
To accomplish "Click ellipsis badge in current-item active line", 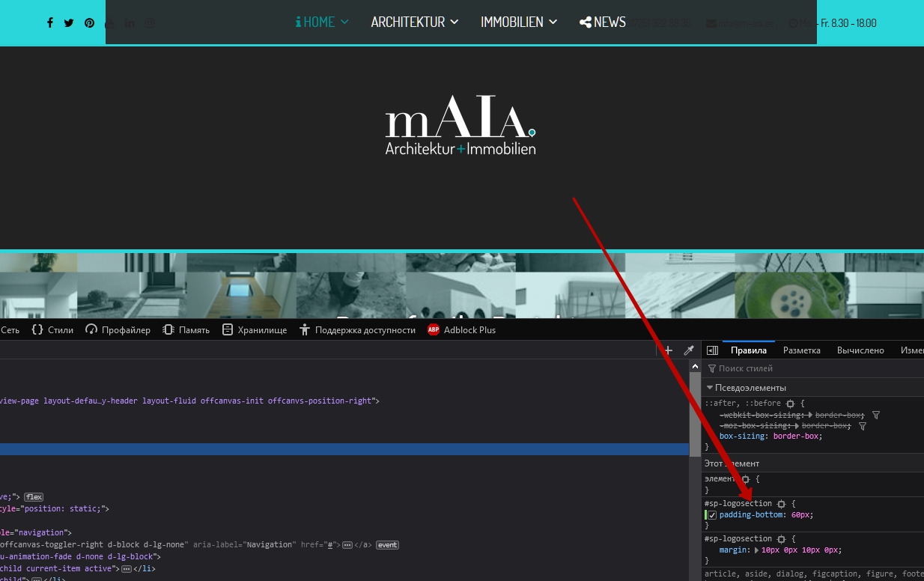I will click(127, 569).
